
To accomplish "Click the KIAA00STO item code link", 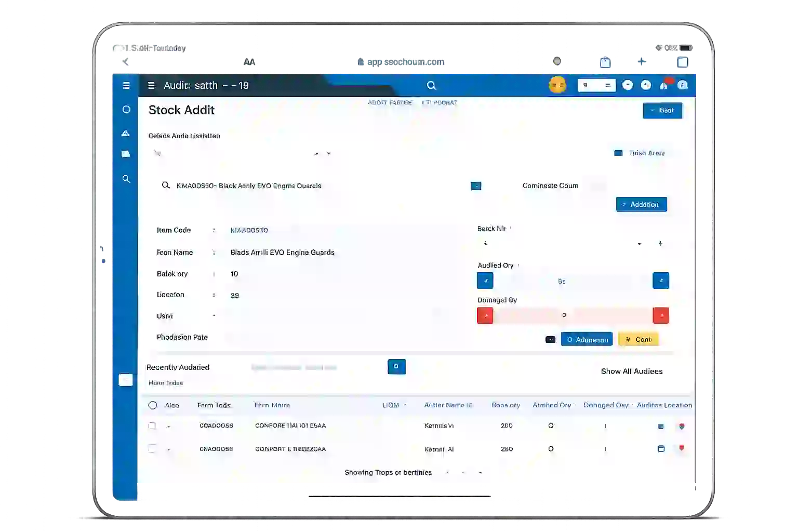I will [x=249, y=230].
